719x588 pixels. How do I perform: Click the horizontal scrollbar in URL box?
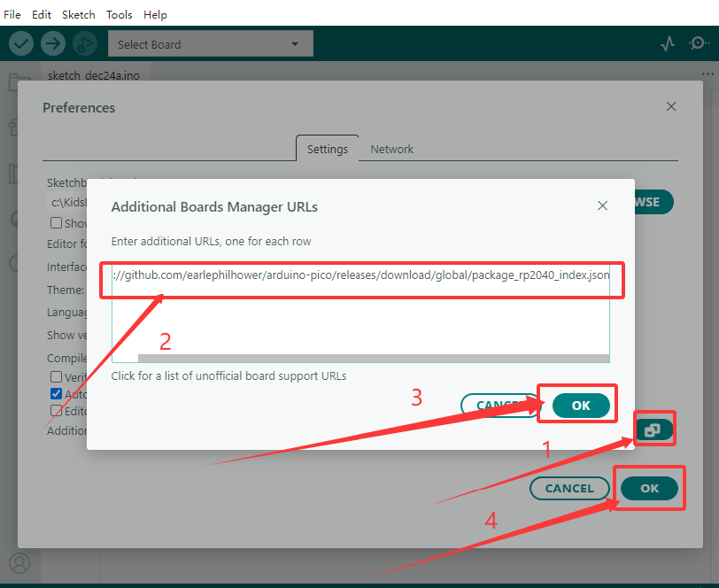pos(374,358)
